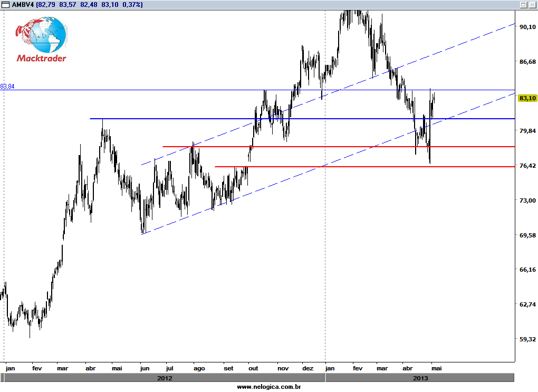
Task: Click the out month label
Action: click(x=253, y=368)
